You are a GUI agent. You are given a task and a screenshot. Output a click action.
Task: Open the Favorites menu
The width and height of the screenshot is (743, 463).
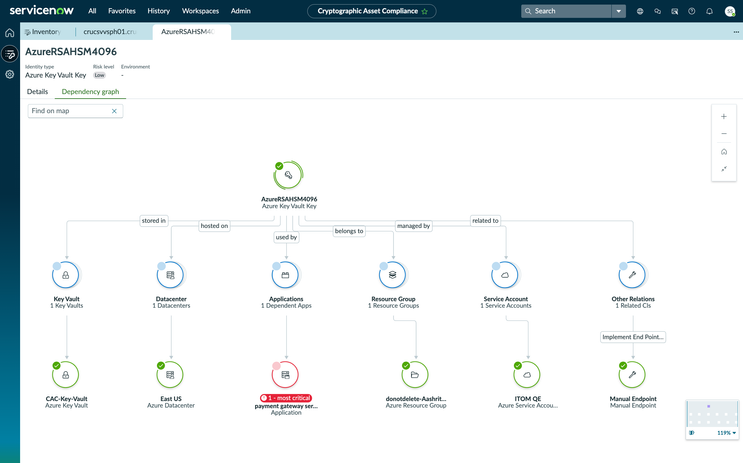[x=122, y=11]
